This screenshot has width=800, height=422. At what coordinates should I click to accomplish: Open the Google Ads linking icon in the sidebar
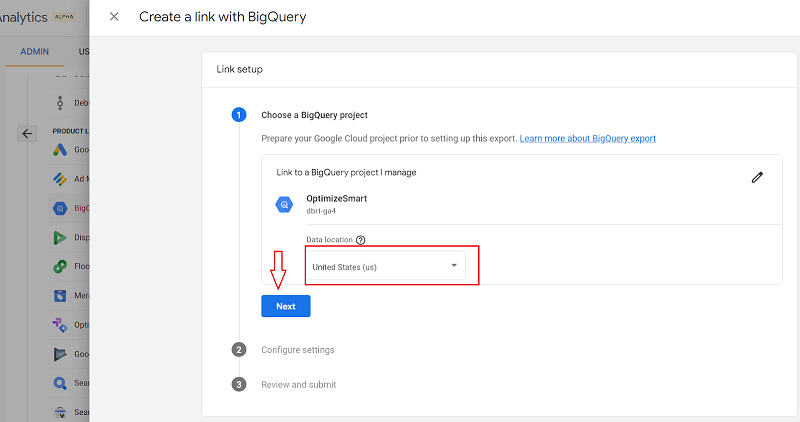coord(60,150)
